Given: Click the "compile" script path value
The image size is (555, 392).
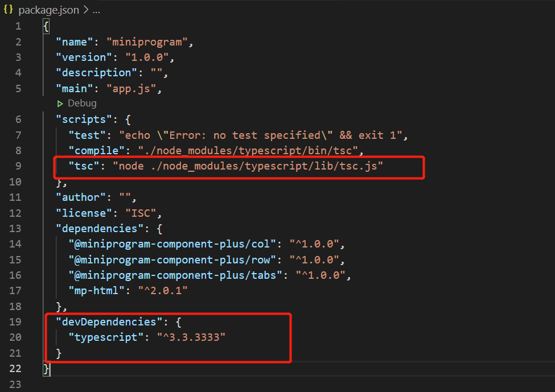Looking at the screenshot, I should click(248, 151).
